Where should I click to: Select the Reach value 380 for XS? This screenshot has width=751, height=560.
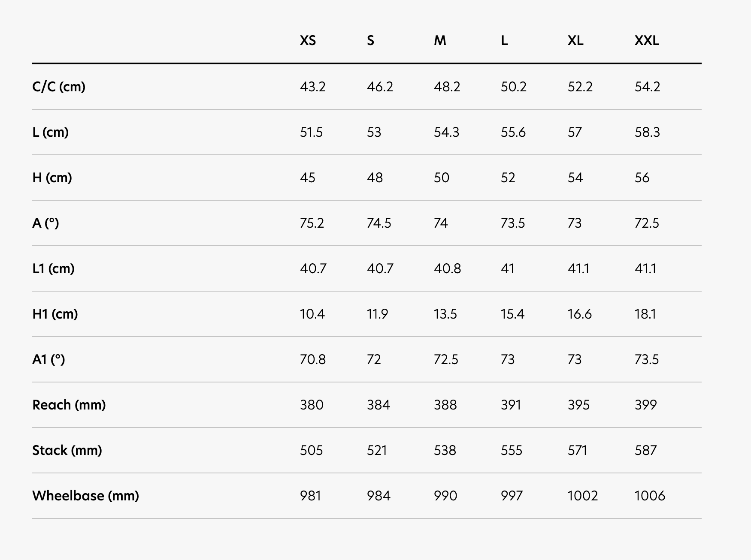click(312, 405)
